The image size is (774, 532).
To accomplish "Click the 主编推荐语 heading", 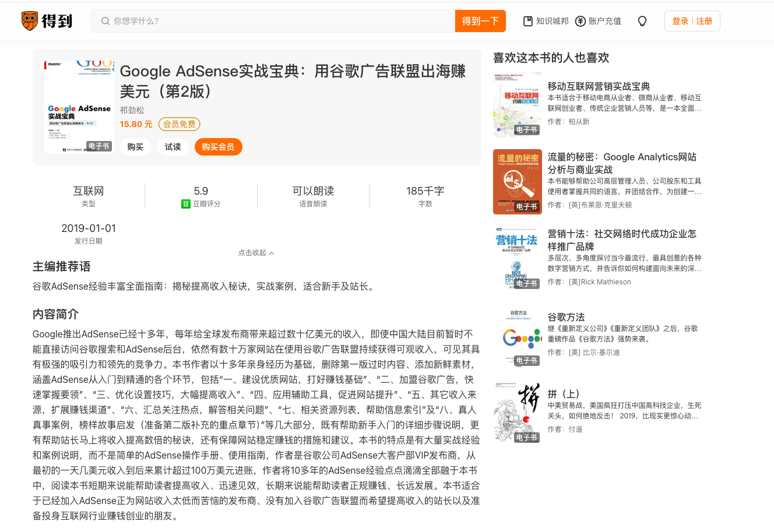I will [x=62, y=266].
